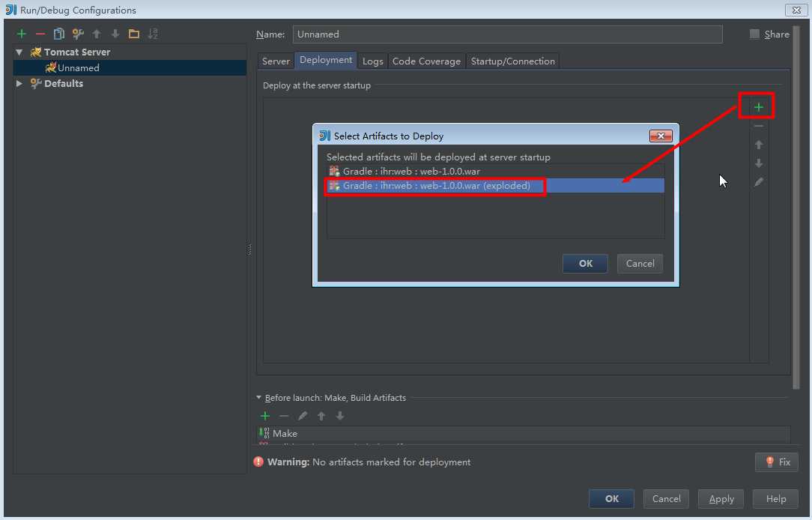The height and width of the screenshot is (520, 812).
Task: Collapse the Tomcat Server tree node
Action: tap(19, 52)
